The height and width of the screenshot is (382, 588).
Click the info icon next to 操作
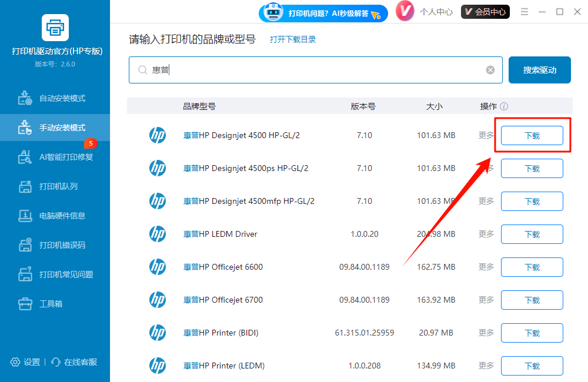tap(505, 106)
